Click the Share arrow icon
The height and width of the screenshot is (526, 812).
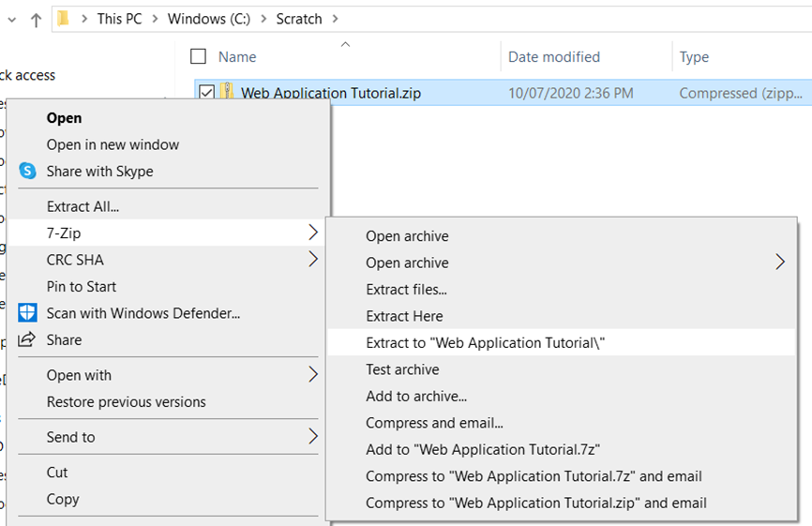(x=27, y=339)
